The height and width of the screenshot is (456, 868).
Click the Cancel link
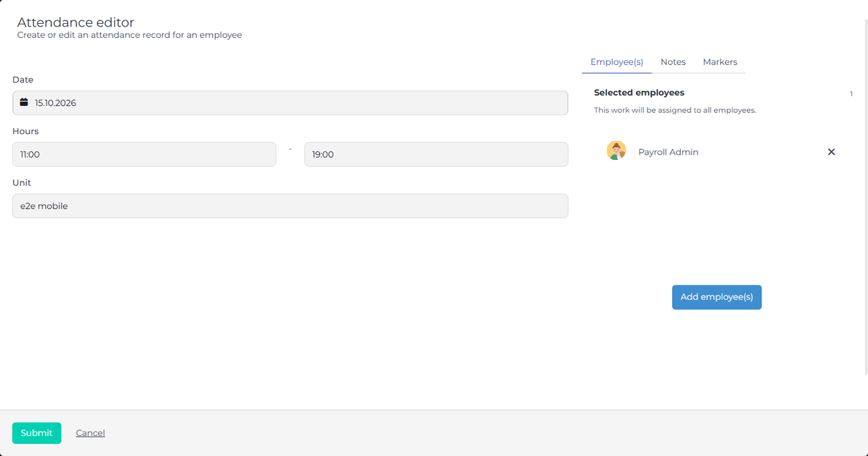pyautogui.click(x=90, y=433)
